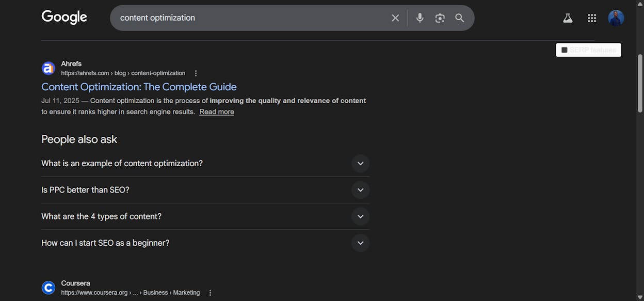Click the magnifying glass search icon
644x301 pixels.
pos(460,18)
